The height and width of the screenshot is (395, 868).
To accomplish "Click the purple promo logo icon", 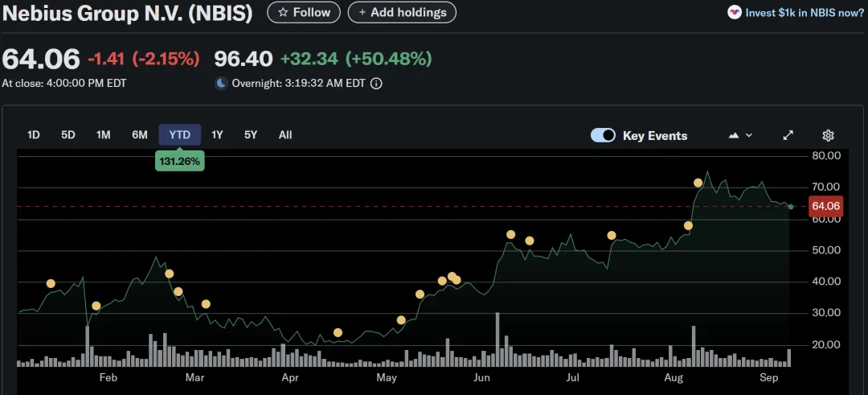I will pyautogui.click(x=734, y=13).
